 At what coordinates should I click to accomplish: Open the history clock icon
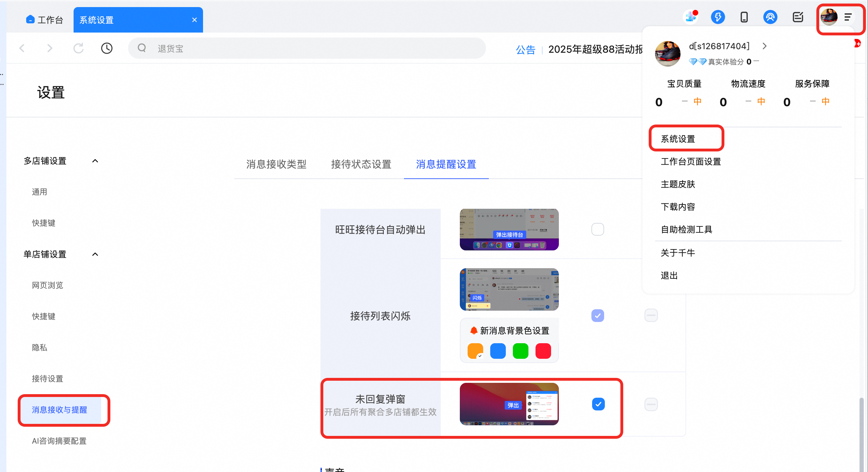(106, 48)
